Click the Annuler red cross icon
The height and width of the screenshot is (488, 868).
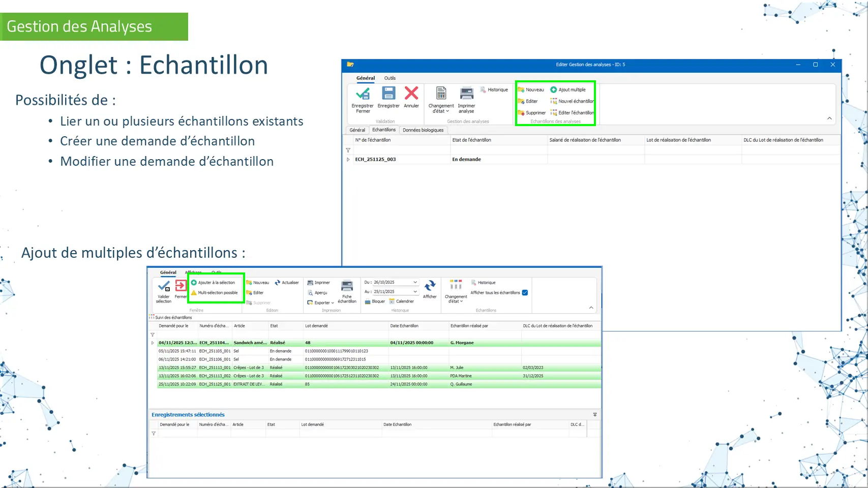click(x=411, y=94)
